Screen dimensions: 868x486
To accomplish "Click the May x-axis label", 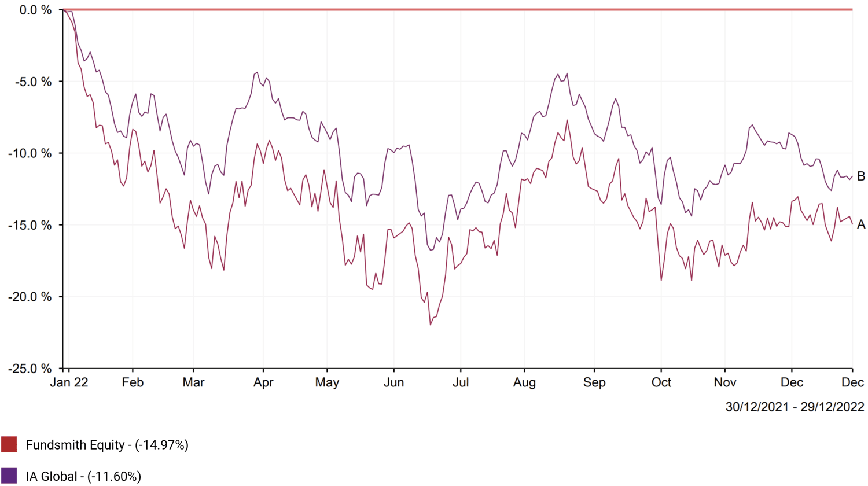I will click(x=327, y=382).
